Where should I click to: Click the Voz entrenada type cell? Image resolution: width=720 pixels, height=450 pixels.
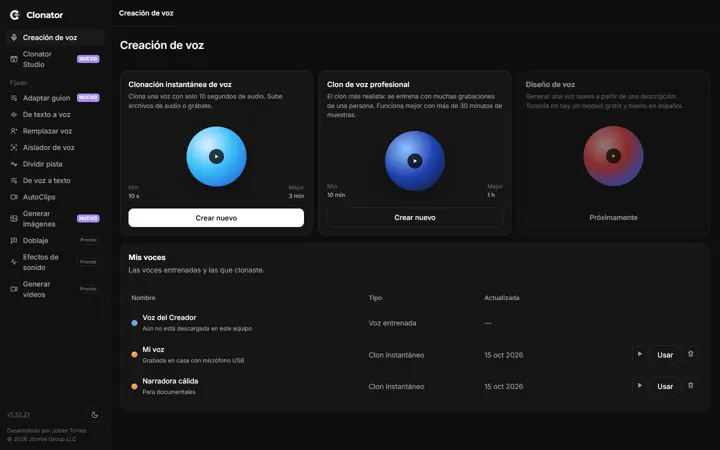click(x=392, y=323)
